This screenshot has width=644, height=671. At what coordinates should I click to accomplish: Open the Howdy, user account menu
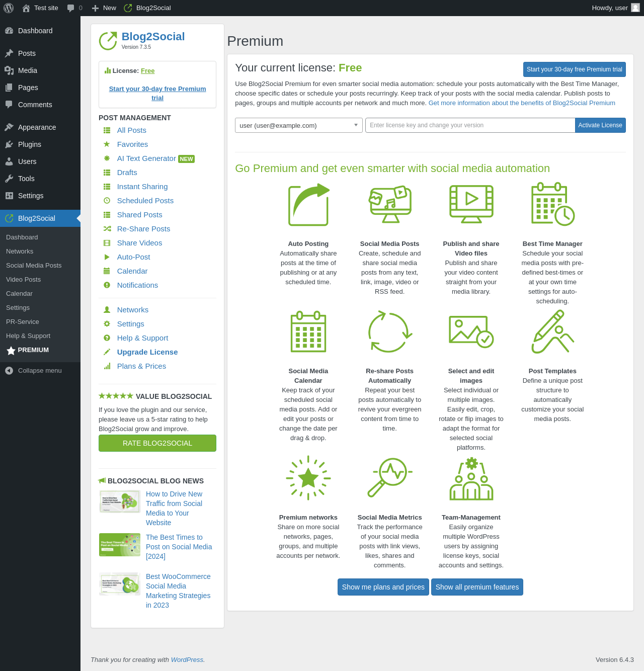(x=616, y=8)
